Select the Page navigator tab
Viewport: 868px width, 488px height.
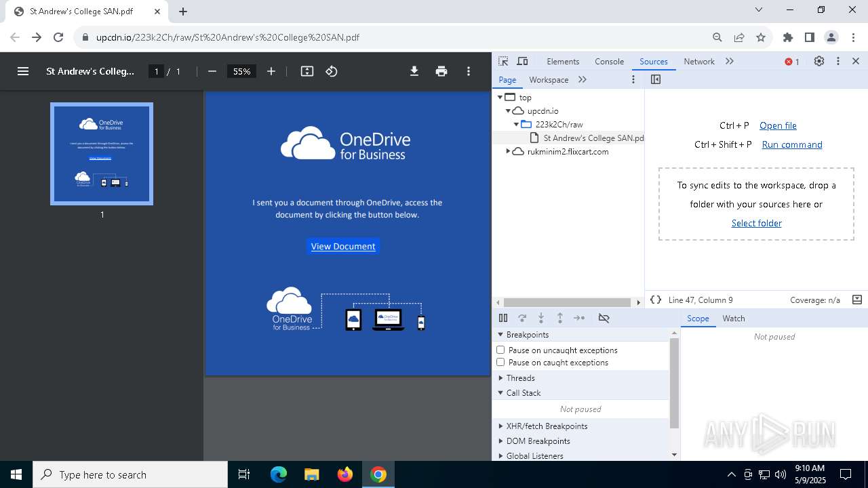point(507,79)
